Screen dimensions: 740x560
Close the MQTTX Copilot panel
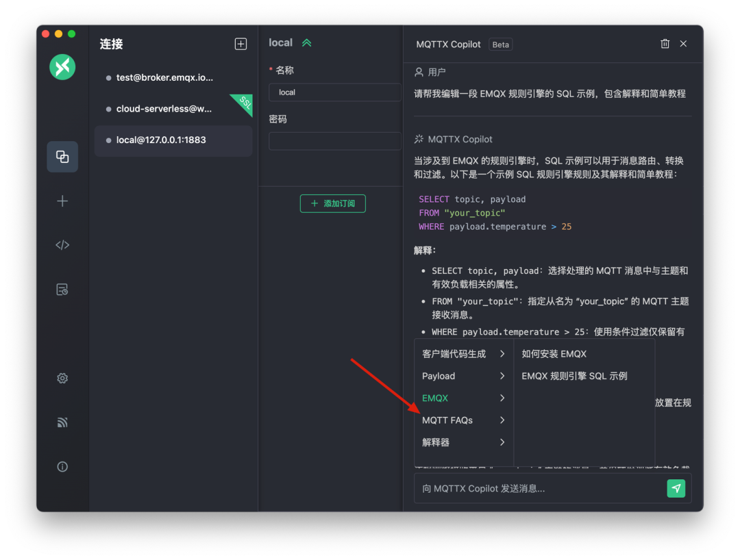click(x=683, y=44)
